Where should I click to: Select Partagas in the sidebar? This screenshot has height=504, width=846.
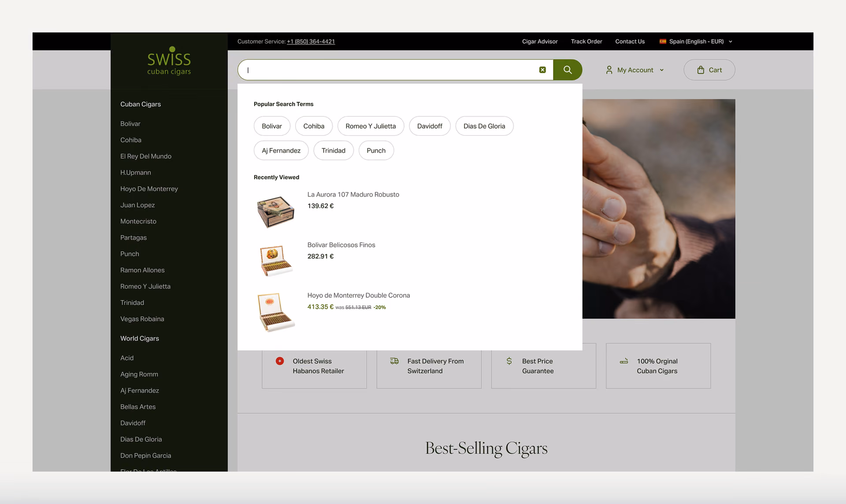click(134, 238)
